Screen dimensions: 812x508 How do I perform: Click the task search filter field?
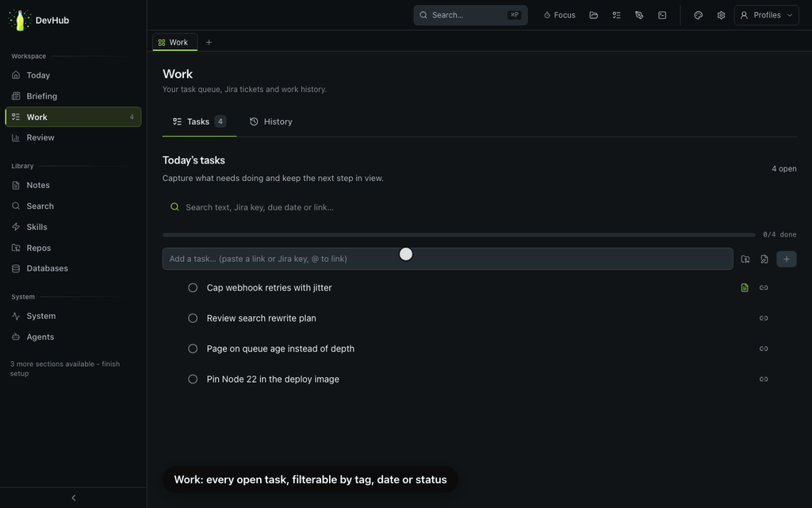coord(479,207)
